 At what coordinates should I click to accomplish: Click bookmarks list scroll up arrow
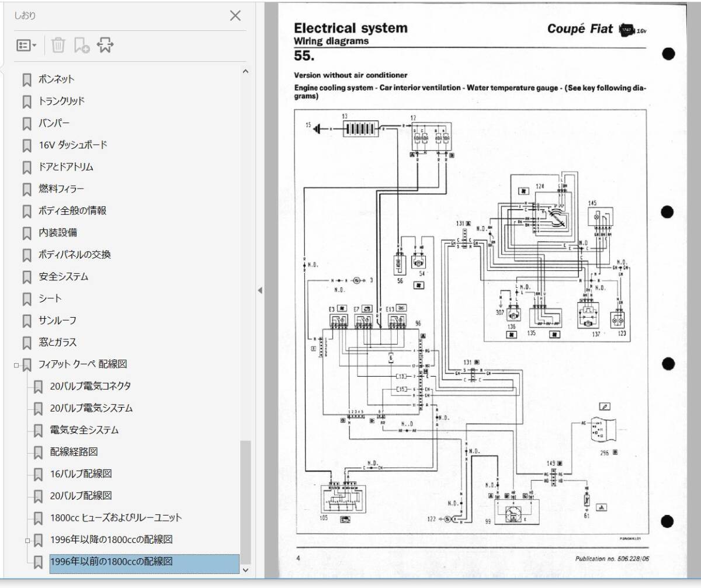[x=245, y=72]
